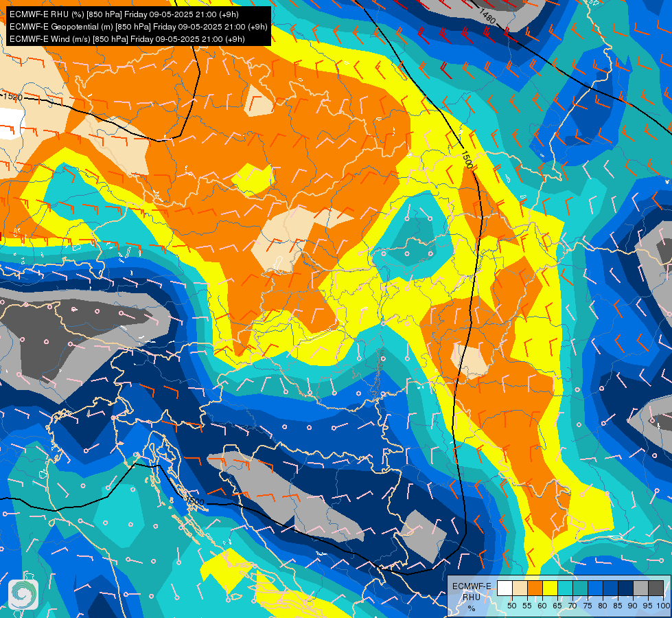672x618 pixels.
Task: Select the teal 70–75% legend swatch
Action: coord(580,588)
